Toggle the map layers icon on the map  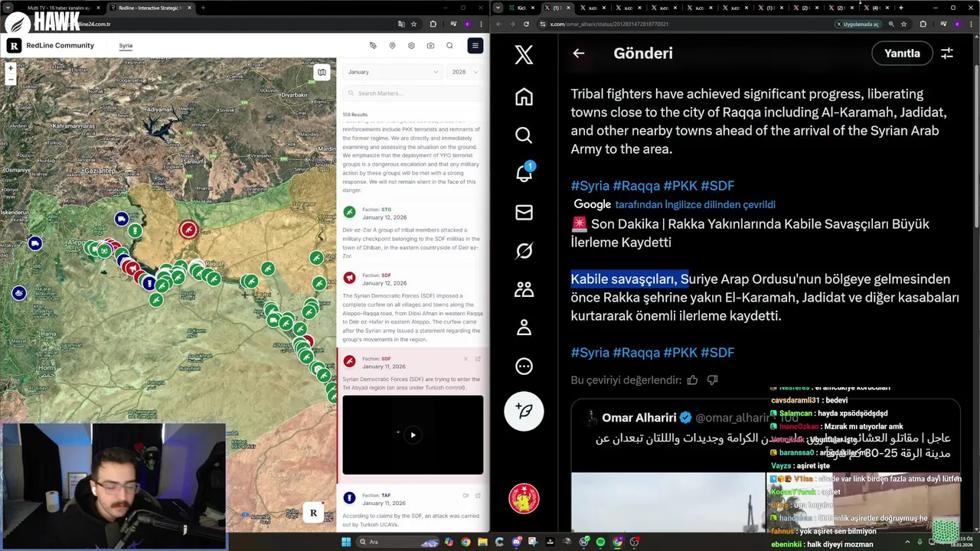point(322,72)
